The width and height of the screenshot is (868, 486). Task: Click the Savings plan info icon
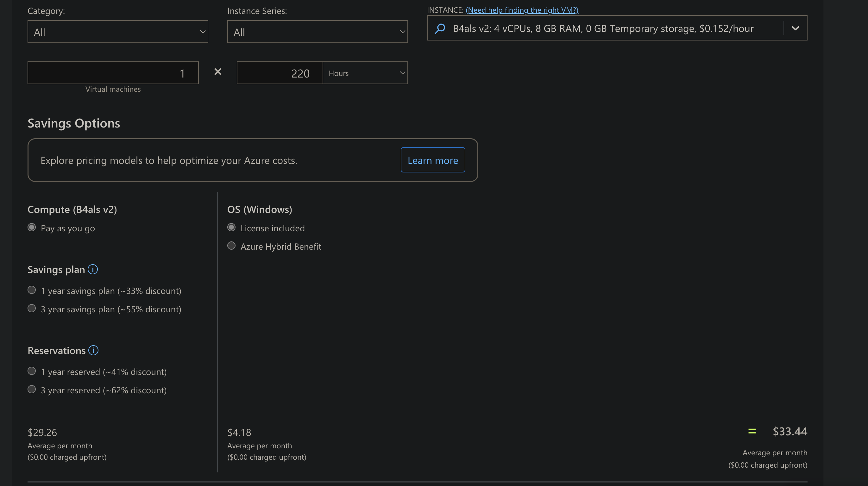pos(93,270)
